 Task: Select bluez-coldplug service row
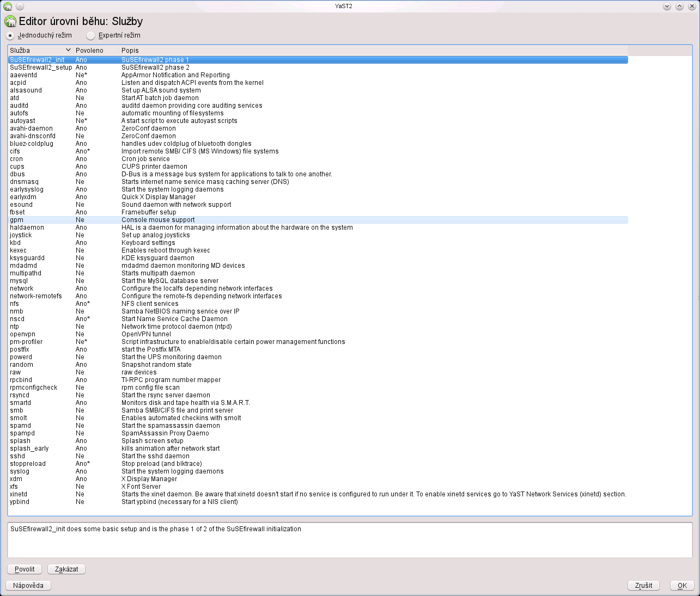[318, 144]
